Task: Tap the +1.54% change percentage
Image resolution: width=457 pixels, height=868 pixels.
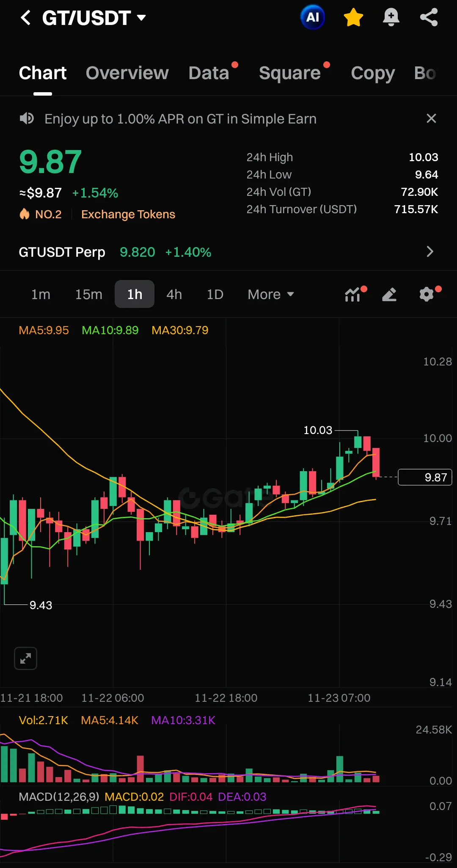Action: tap(95, 193)
